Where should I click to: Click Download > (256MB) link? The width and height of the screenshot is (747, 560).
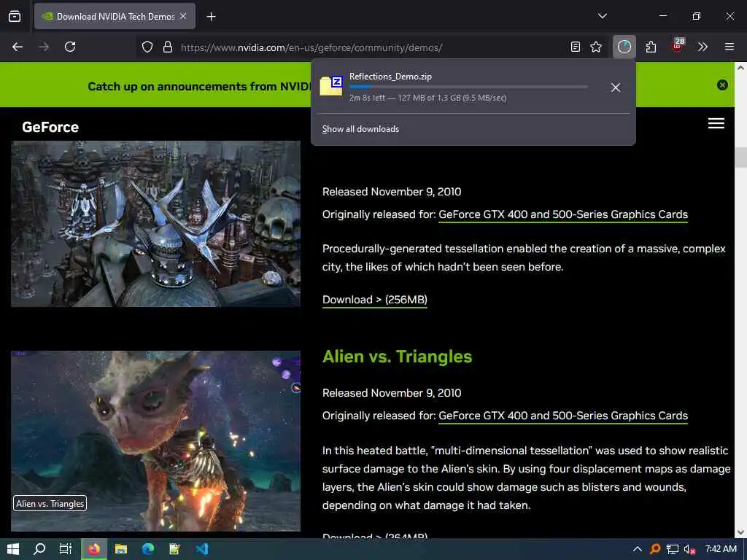coord(374,300)
